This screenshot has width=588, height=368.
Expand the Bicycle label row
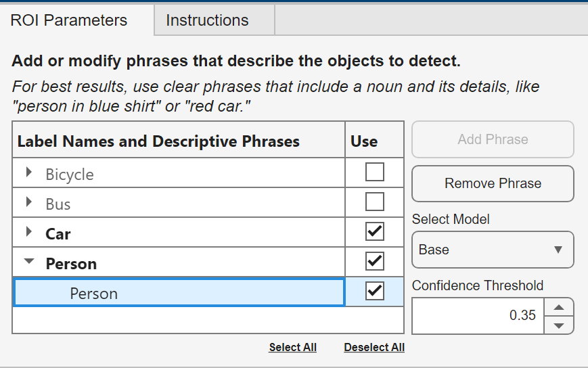pyautogui.click(x=28, y=173)
